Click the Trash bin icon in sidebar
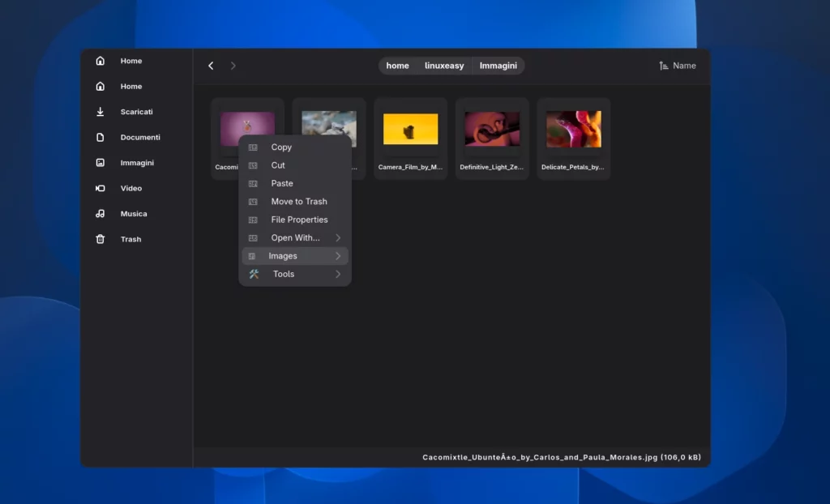This screenshot has height=504, width=830. (101, 239)
